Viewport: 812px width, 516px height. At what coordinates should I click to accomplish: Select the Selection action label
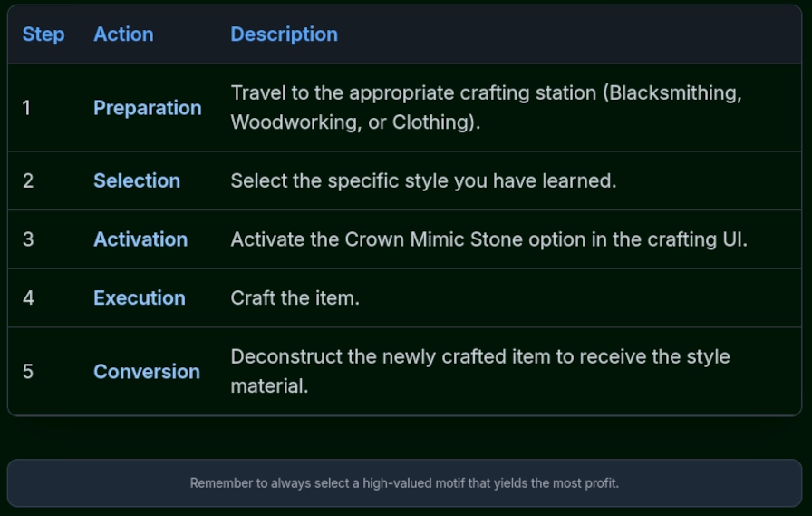(137, 180)
